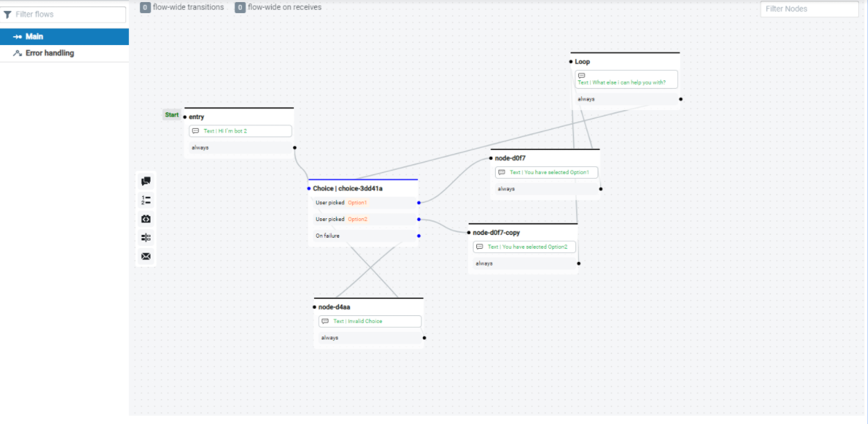
Task: Click the arrow icon beside Main flow
Action: [x=17, y=37]
